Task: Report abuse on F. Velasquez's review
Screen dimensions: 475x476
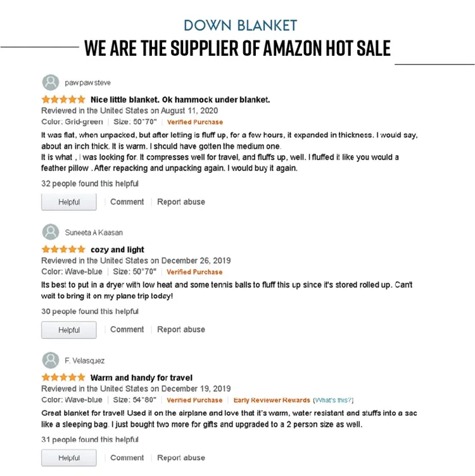Action: (181, 458)
